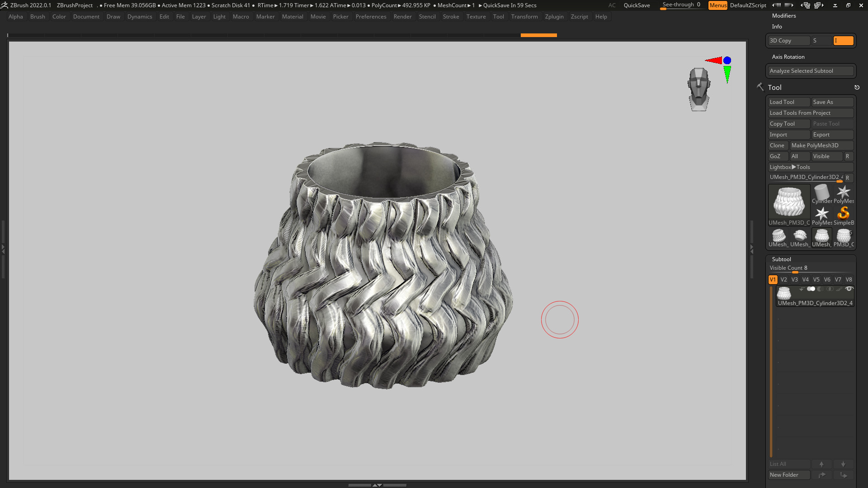Viewport: 868px width, 488px height.
Task: Select the second UMesh tool in the bottom row
Action: click(800, 238)
